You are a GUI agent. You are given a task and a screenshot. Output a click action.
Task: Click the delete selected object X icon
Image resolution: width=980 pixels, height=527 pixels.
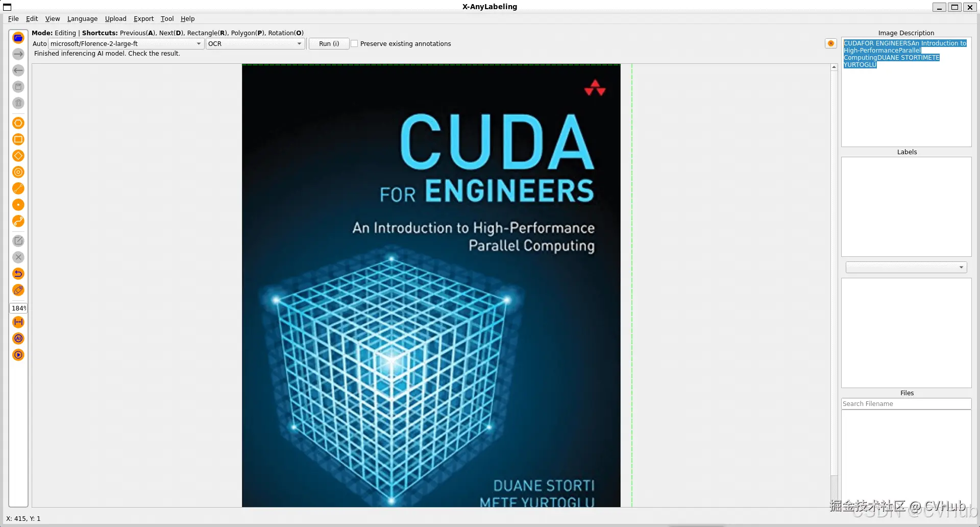pos(18,257)
